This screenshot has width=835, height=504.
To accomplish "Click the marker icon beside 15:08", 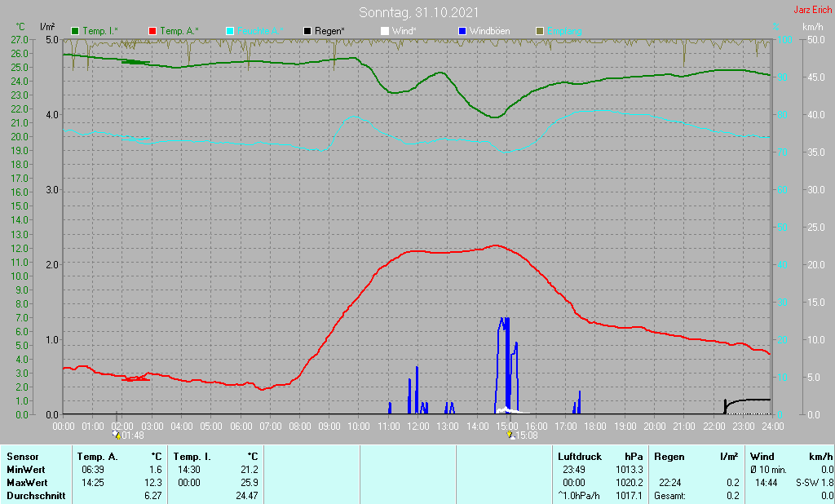I will 510,435.
